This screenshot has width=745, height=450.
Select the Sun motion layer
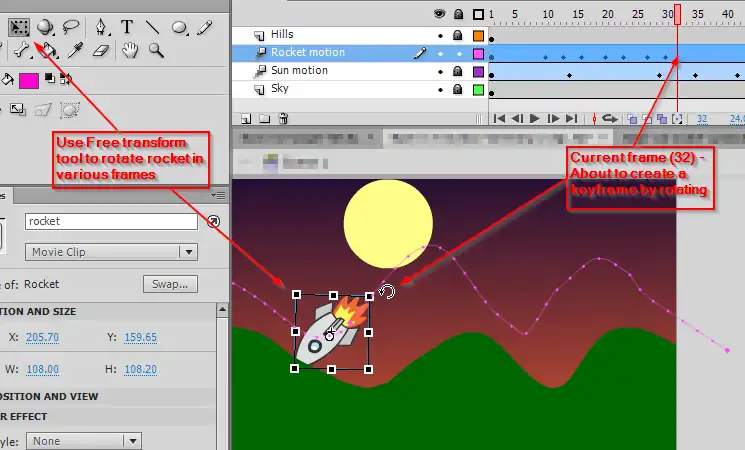pos(313,71)
